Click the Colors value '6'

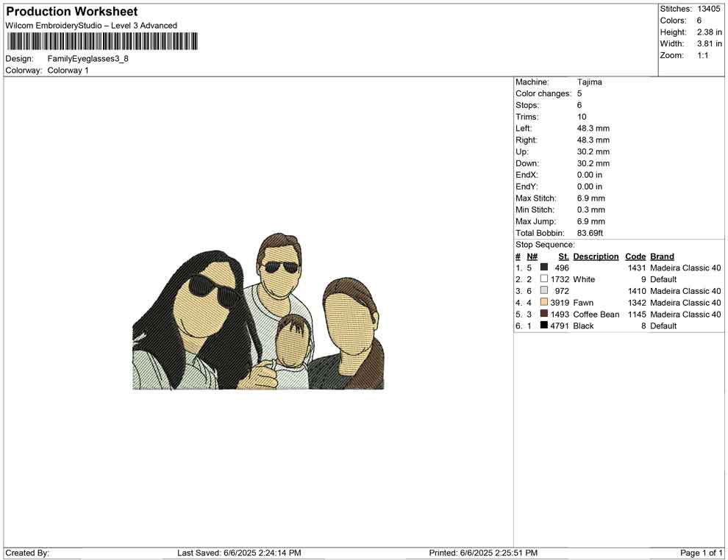pyautogui.click(x=699, y=21)
